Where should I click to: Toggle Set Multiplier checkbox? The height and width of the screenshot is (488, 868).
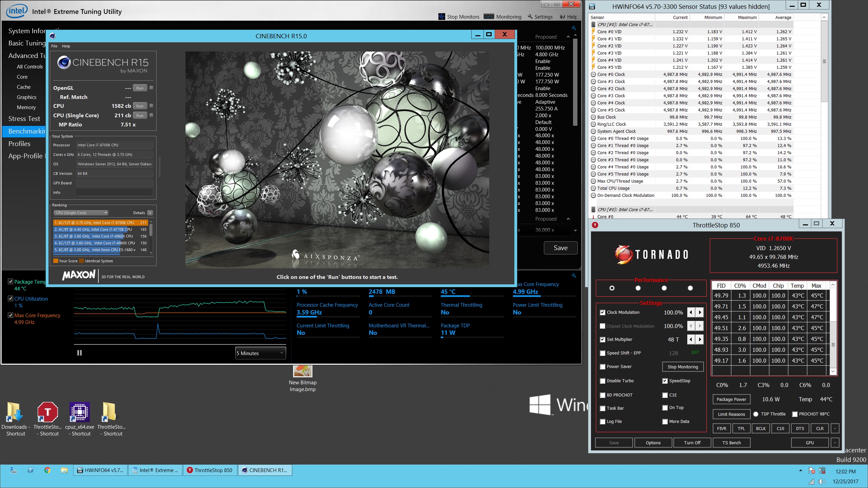(x=603, y=340)
